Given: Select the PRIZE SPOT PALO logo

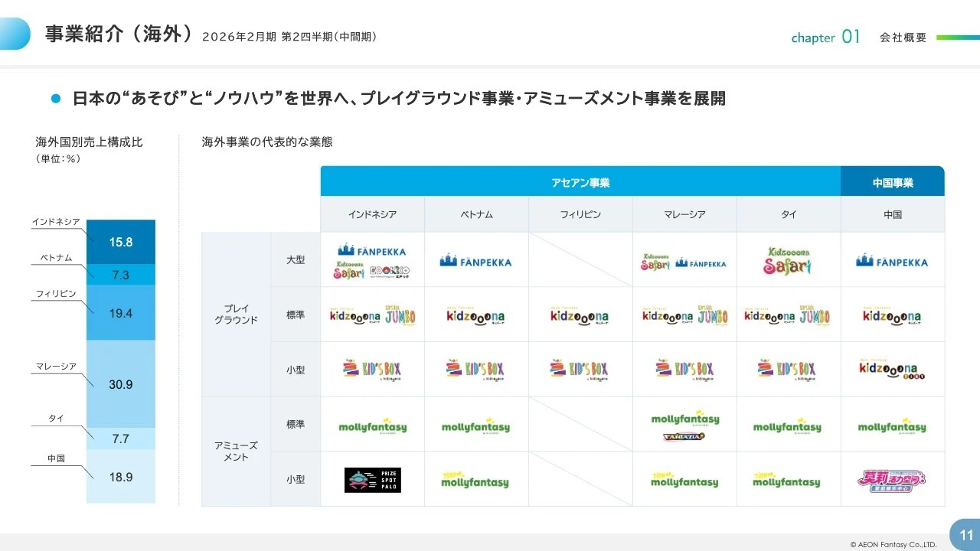Looking at the screenshot, I should pyautogui.click(x=372, y=478).
